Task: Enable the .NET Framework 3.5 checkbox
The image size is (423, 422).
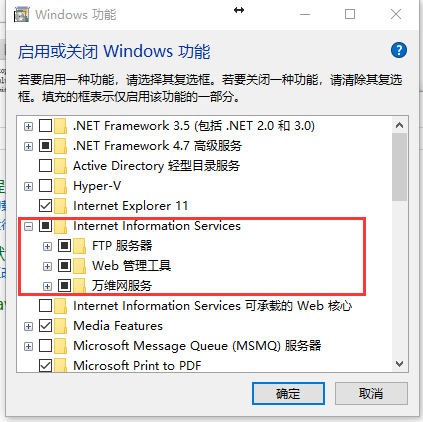Action: coord(45,126)
